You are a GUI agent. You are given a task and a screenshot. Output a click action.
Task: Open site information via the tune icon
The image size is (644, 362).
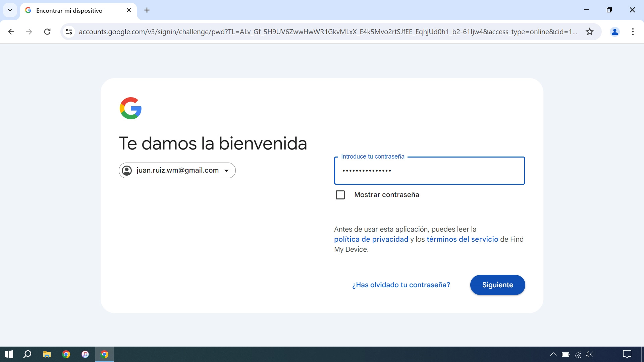(x=69, y=32)
